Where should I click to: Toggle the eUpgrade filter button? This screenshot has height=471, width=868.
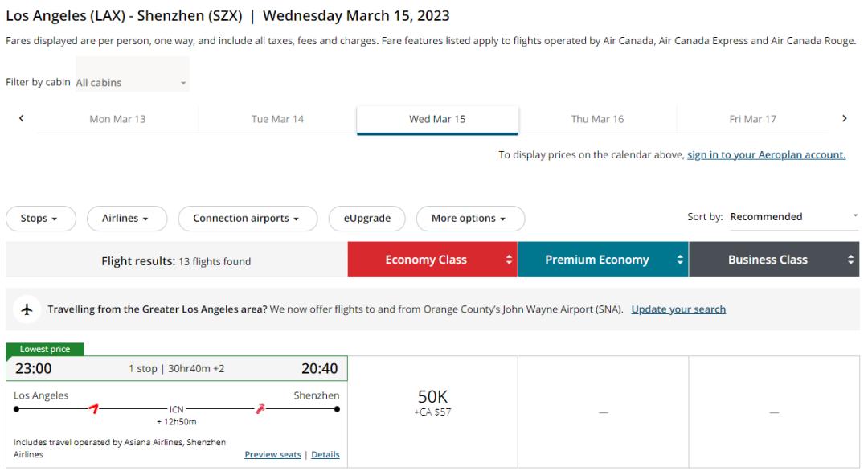point(367,219)
